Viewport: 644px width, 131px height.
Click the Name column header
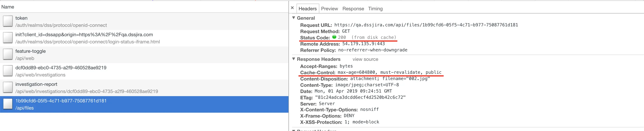(x=8, y=7)
